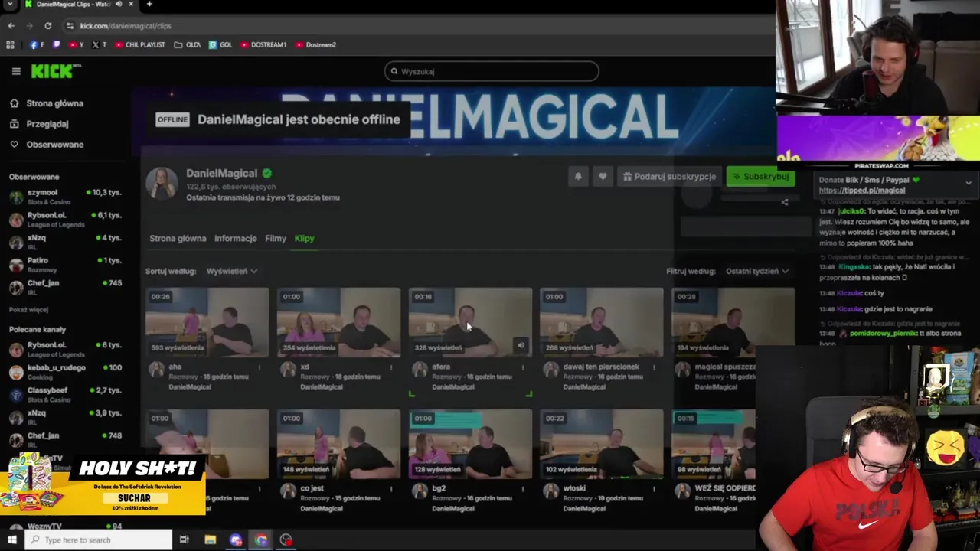The width and height of the screenshot is (980, 551).
Task: Open the Ostatni tydzień filter dropdown
Action: (x=757, y=271)
